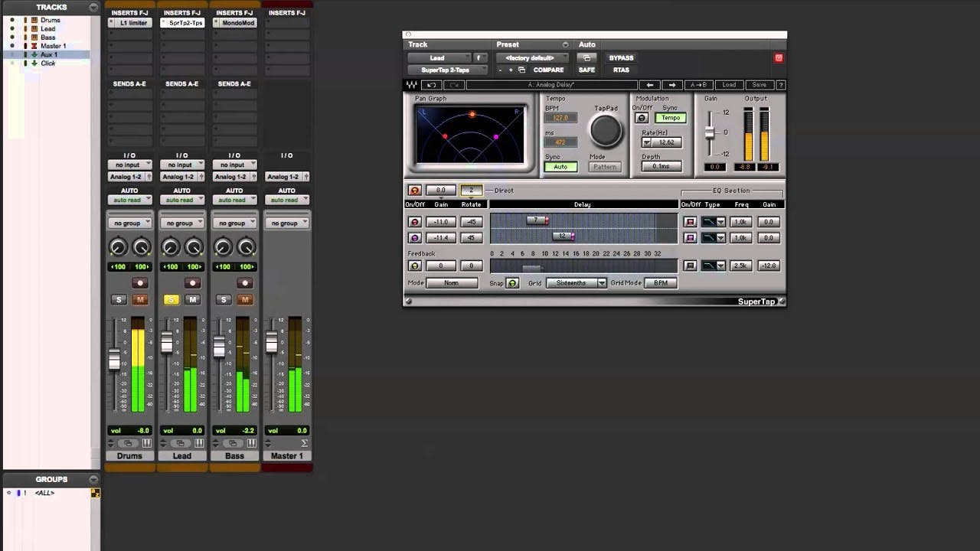Enable Modulation with the On/Off switch

click(x=642, y=118)
